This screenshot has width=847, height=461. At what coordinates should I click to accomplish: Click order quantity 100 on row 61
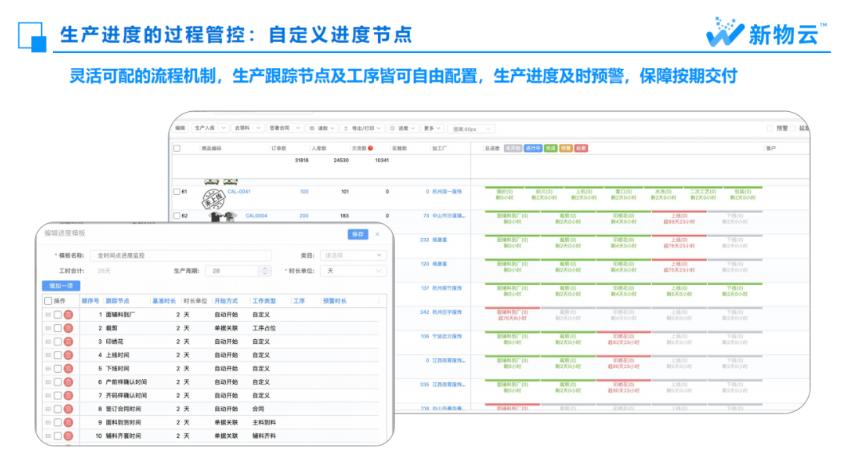[x=304, y=192]
